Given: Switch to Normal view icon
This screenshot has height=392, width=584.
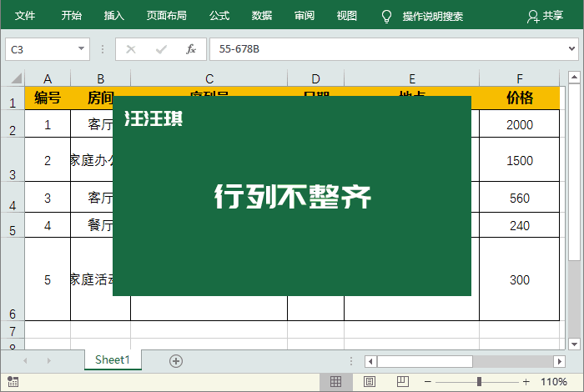Looking at the screenshot, I should click(335, 382).
